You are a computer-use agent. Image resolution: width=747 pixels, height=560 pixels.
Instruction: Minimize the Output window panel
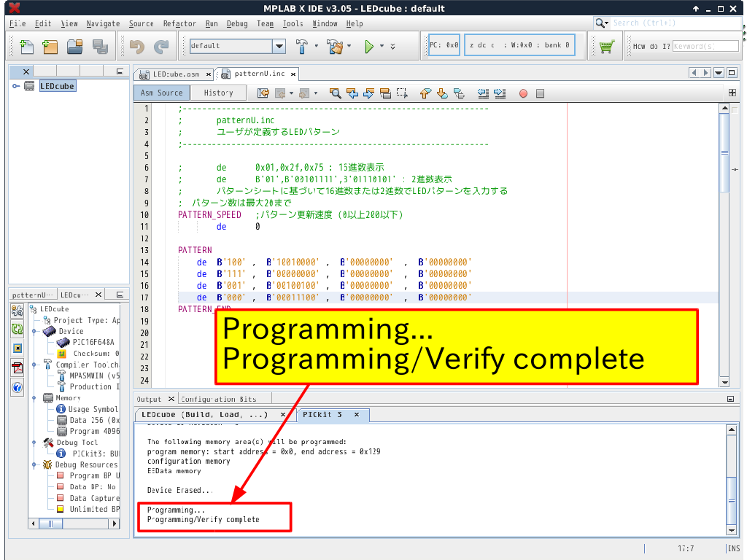point(730,399)
